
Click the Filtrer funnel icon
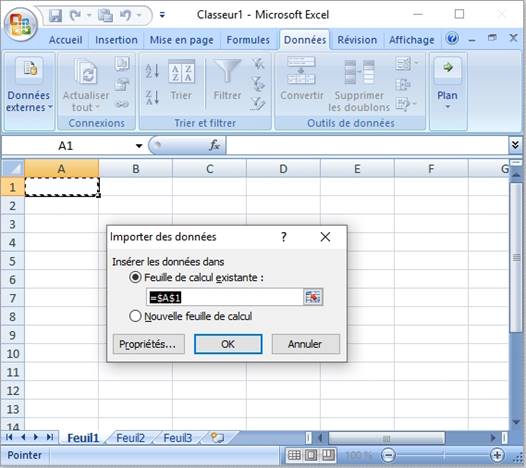(228, 71)
